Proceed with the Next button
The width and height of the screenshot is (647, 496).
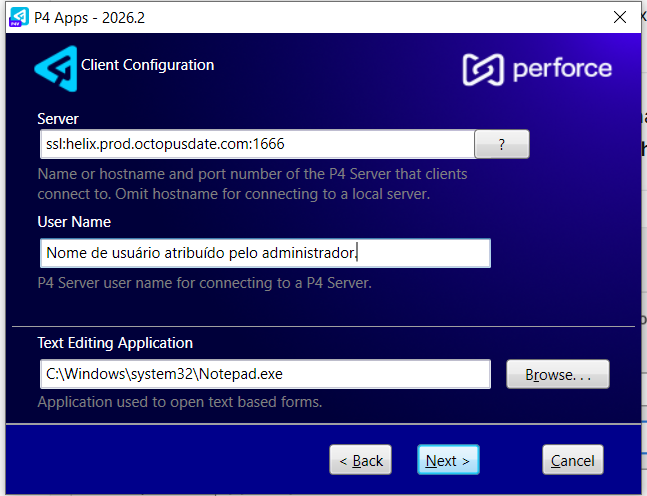pyautogui.click(x=448, y=460)
